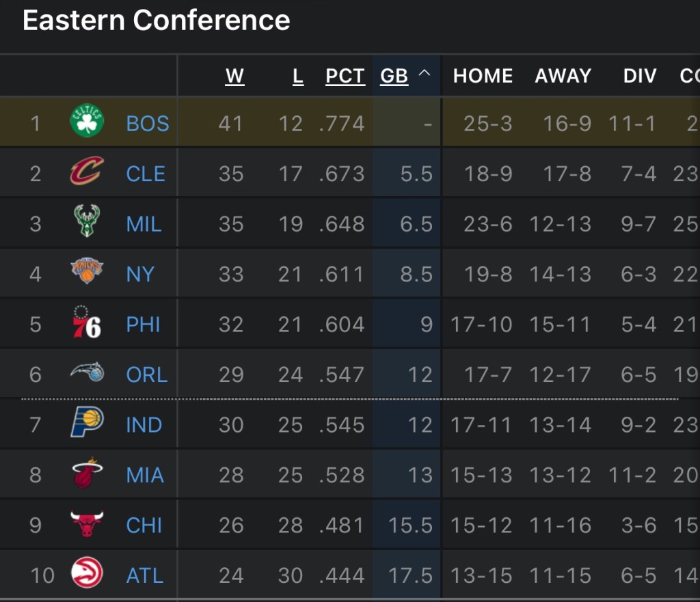Sort standings by GB column header
The height and width of the screenshot is (602, 700).
coord(394,76)
